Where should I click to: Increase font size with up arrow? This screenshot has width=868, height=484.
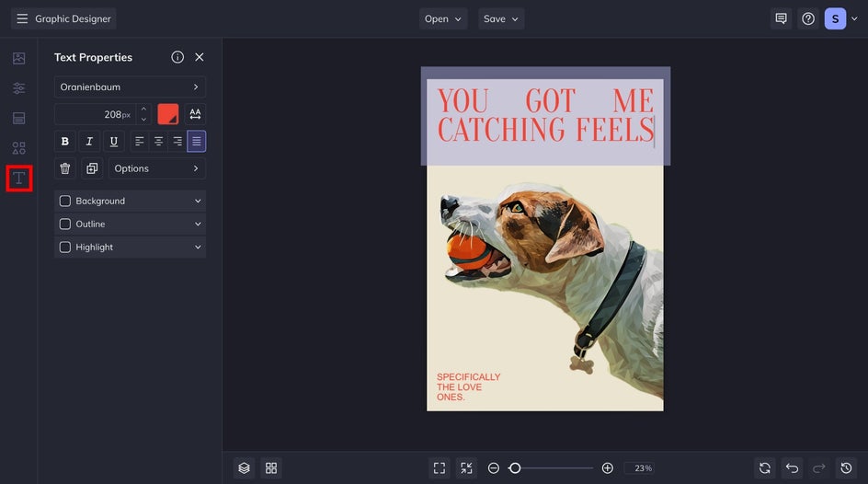(x=143, y=109)
